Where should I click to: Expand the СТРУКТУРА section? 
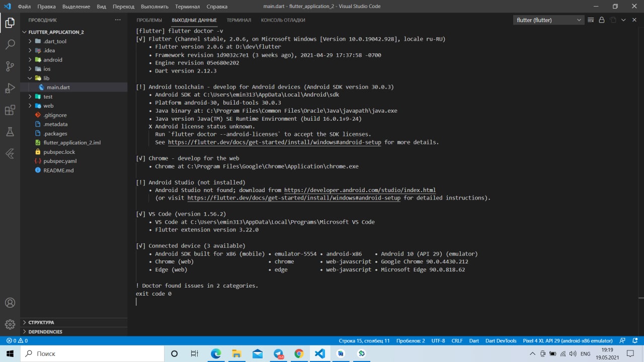[74, 322]
